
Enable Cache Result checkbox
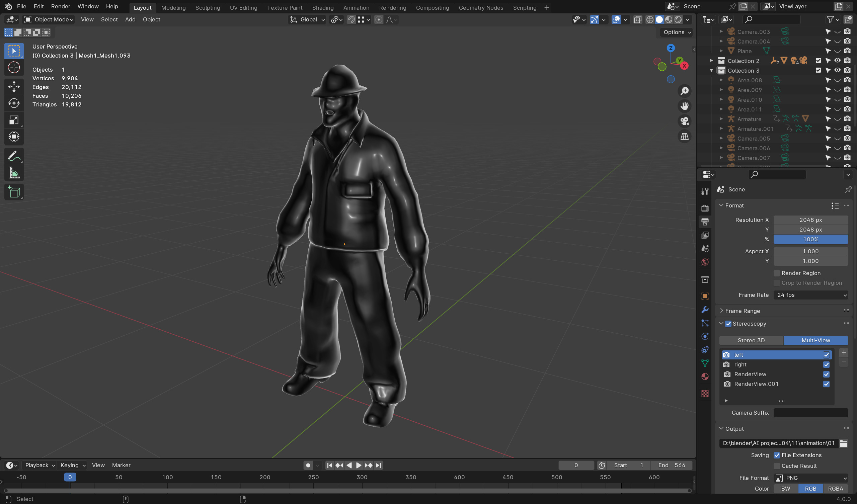pos(777,466)
